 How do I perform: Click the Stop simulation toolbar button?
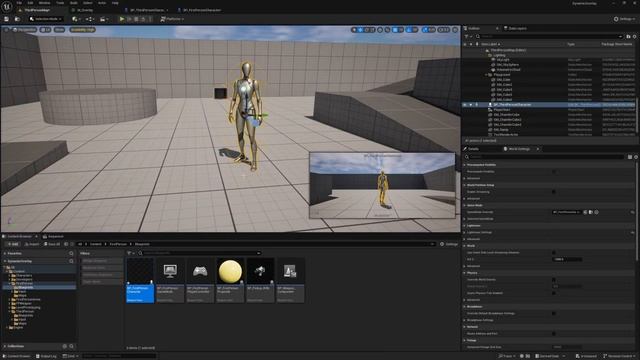(136, 19)
